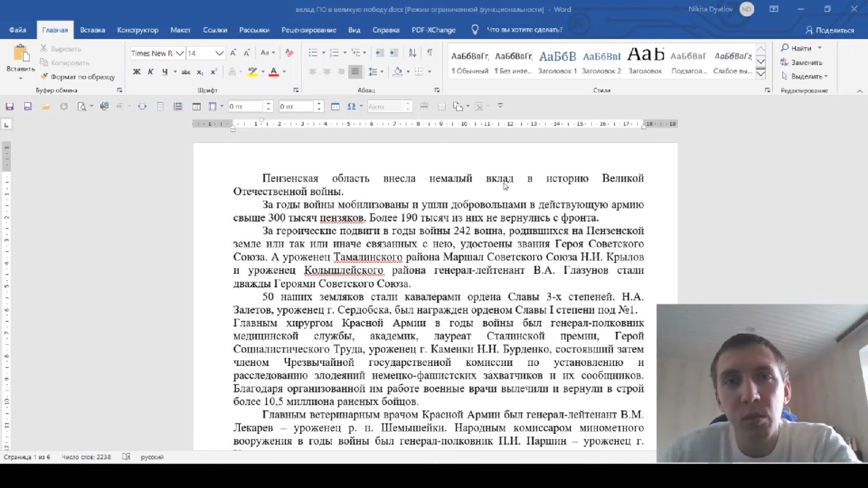Align text to the left
The image size is (868, 488).
click(313, 72)
